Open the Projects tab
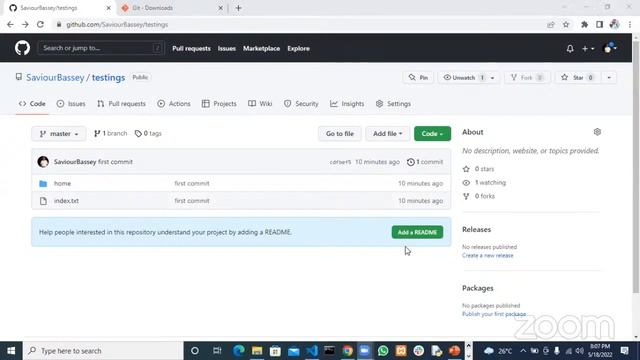 pos(219,104)
